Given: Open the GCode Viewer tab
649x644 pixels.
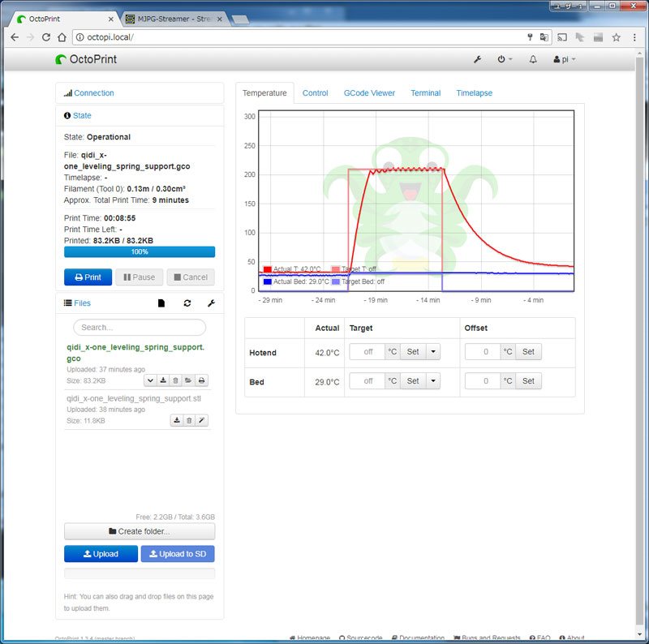Looking at the screenshot, I should click(x=369, y=93).
